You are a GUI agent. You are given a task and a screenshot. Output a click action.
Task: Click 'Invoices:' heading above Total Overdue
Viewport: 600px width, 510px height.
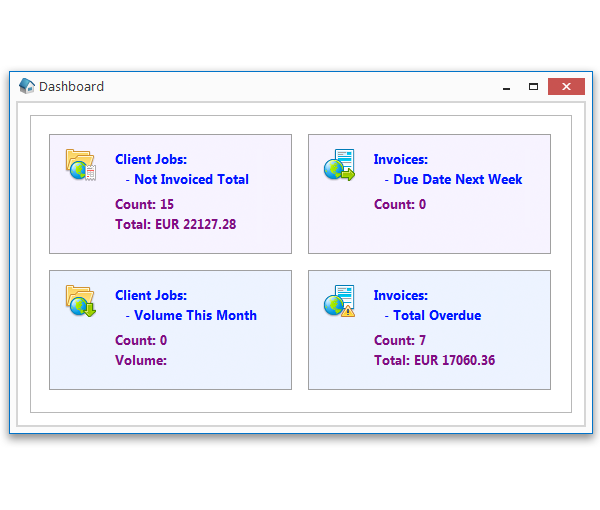tap(401, 295)
